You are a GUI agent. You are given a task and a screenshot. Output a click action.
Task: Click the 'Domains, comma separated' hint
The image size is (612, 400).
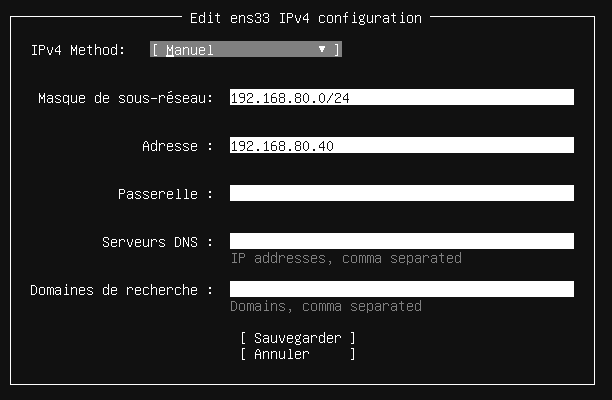[326, 306]
